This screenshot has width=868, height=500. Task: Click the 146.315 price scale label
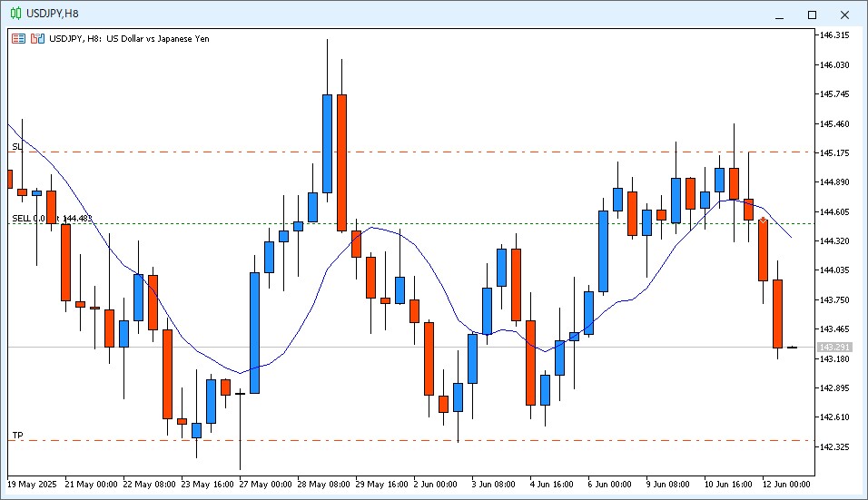tap(834, 35)
